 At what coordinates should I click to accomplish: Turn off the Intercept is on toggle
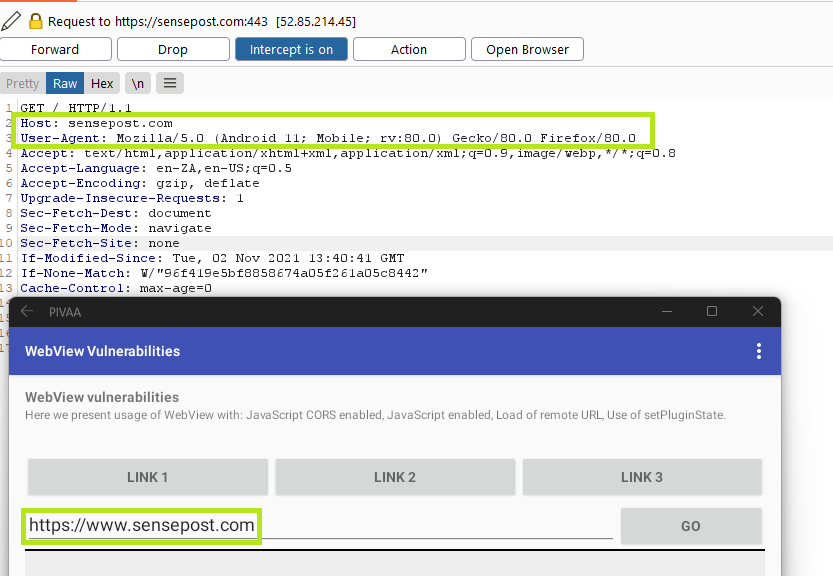click(291, 50)
